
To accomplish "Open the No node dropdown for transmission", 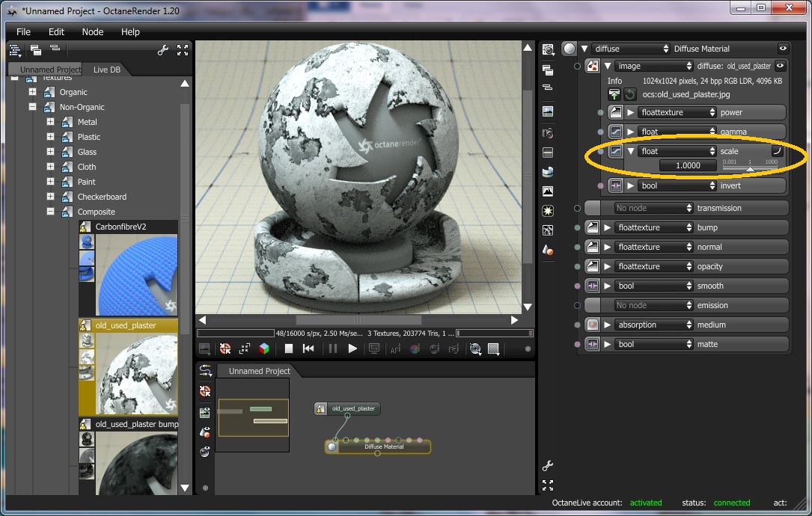I will (653, 208).
